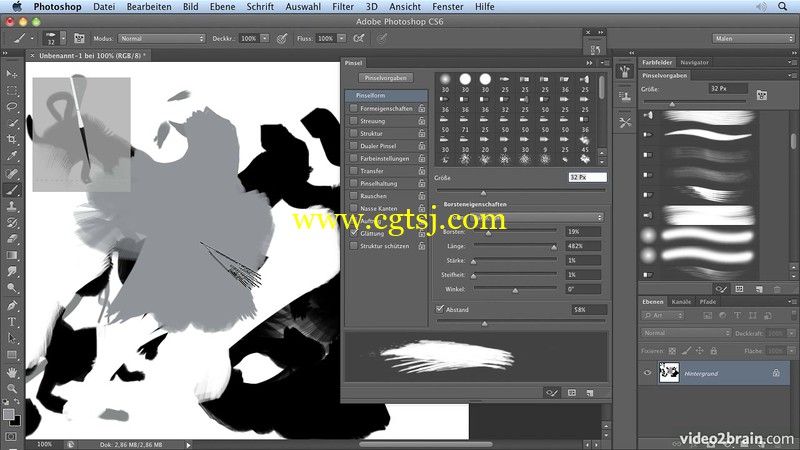This screenshot has width=800, height=450.
Task: Open the Apple menu
Action: coord(17,7)
